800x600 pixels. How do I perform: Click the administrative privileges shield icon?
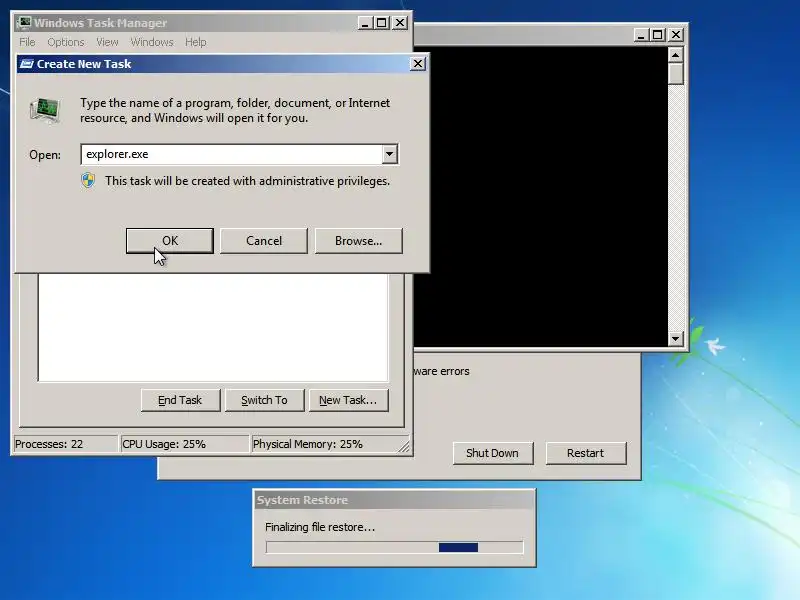point(88,181)
